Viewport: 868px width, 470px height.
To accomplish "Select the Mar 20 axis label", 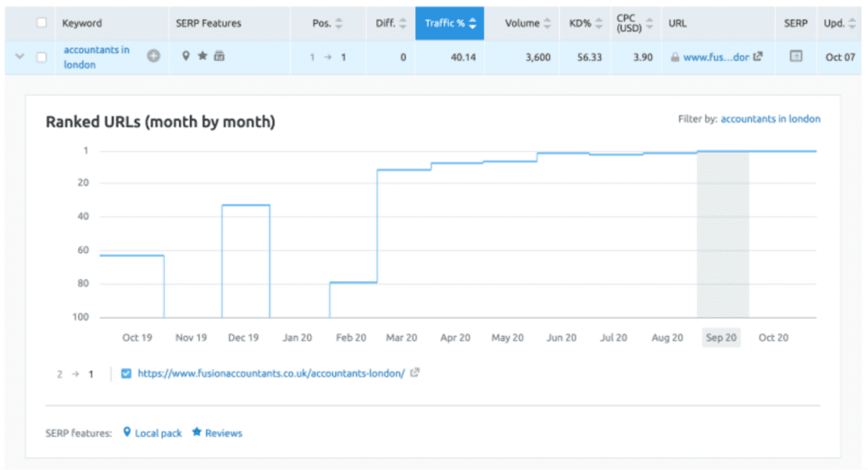I will [401, 338].
